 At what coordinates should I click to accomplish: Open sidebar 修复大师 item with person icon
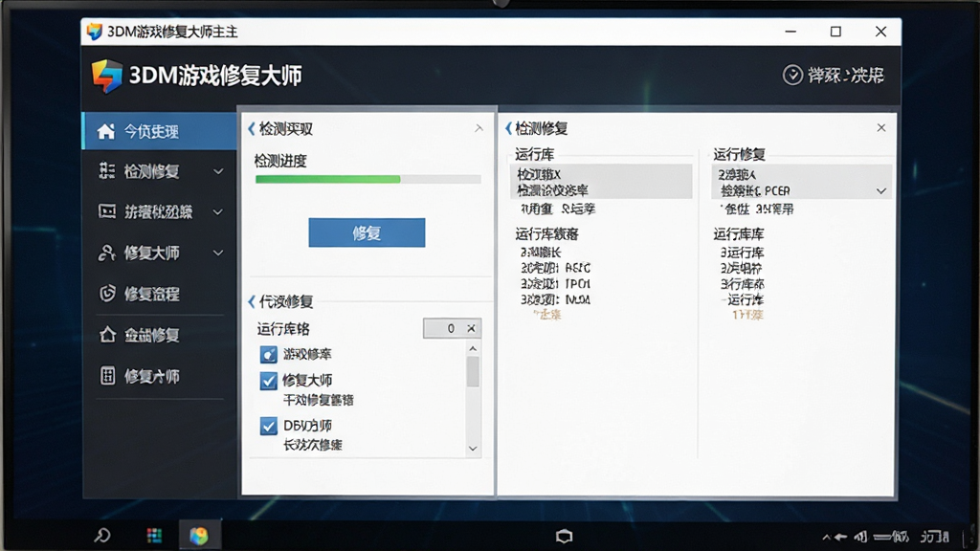[x=160, y=253]
